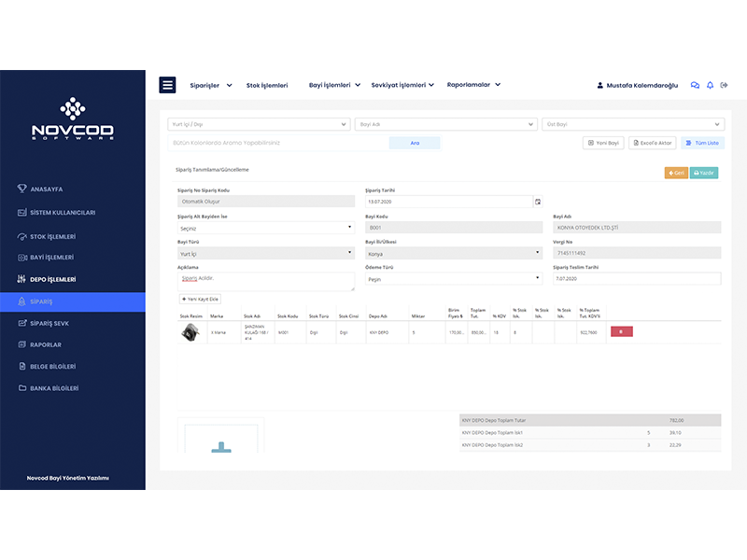Click the stock product image thumbnail

(x=190, y=332)
